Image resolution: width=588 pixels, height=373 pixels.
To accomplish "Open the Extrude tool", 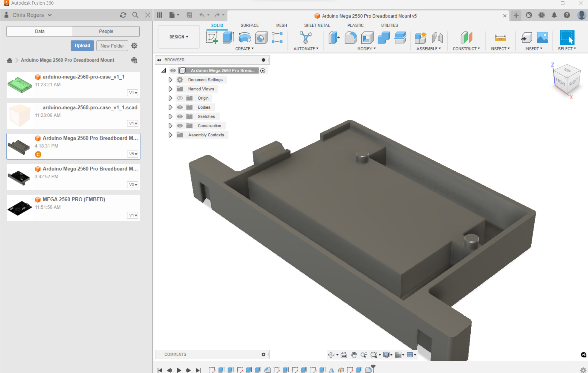I will tap(228, 37).
